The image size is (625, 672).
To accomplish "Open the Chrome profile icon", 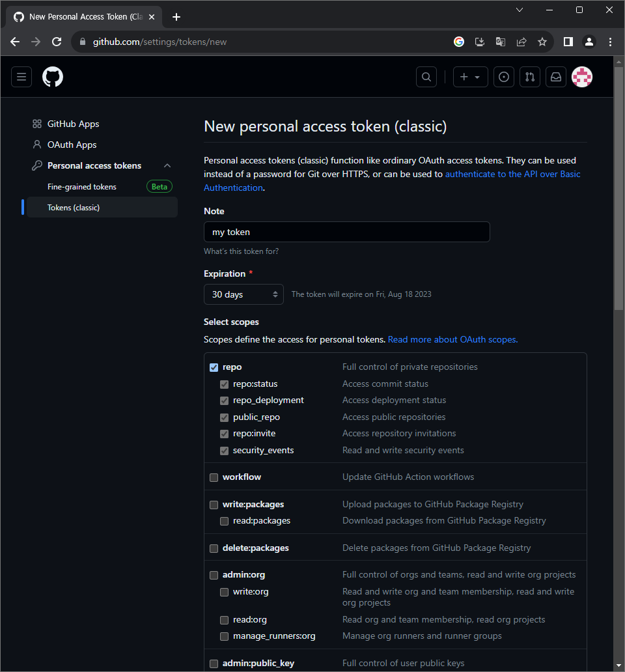I will click(x=589, y=42).
